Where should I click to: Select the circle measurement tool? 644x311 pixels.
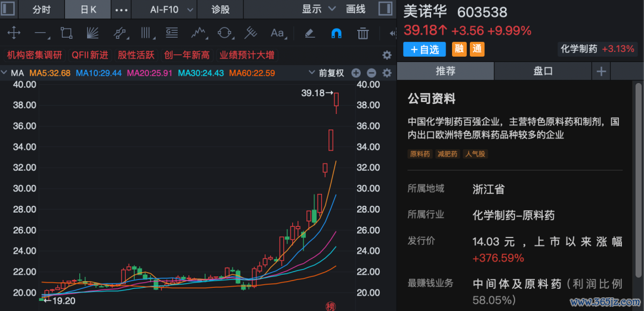[225, 33]
